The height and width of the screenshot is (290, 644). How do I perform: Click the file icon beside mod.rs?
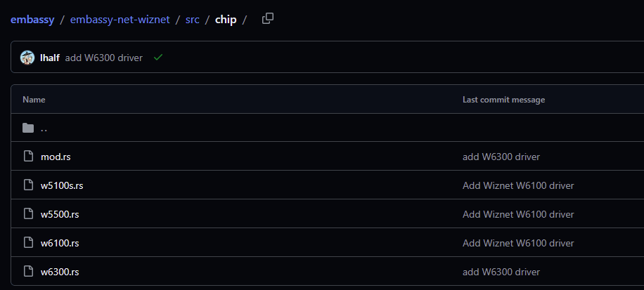tap(28, 157)
